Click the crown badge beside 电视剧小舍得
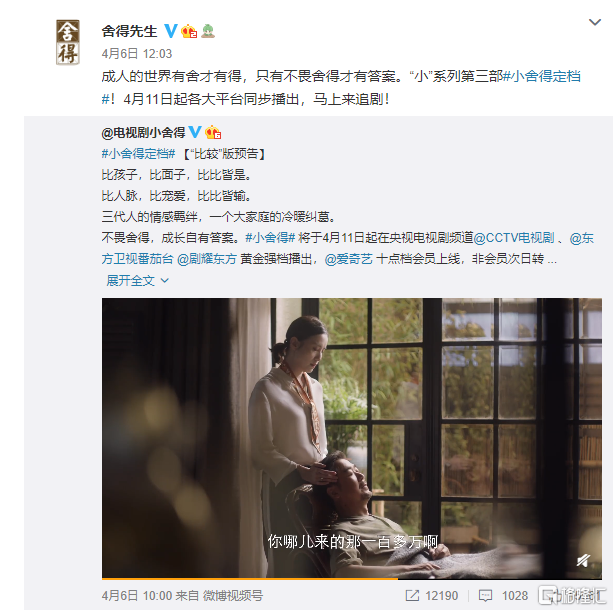 click(x=213, y=132)
